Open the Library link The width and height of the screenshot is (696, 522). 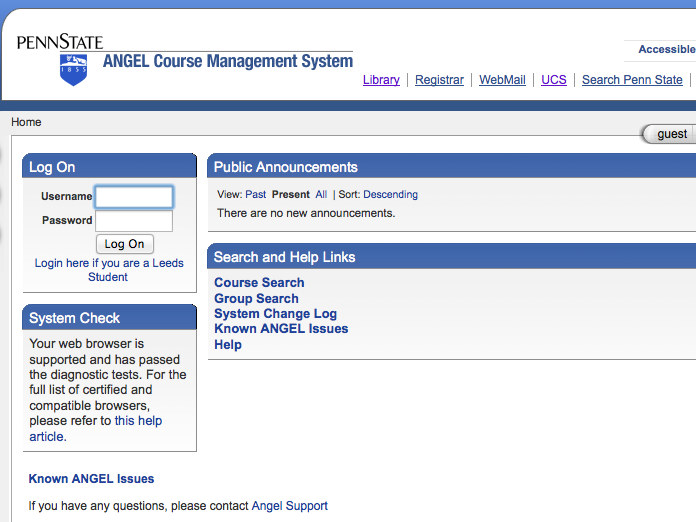pos(381,80)
